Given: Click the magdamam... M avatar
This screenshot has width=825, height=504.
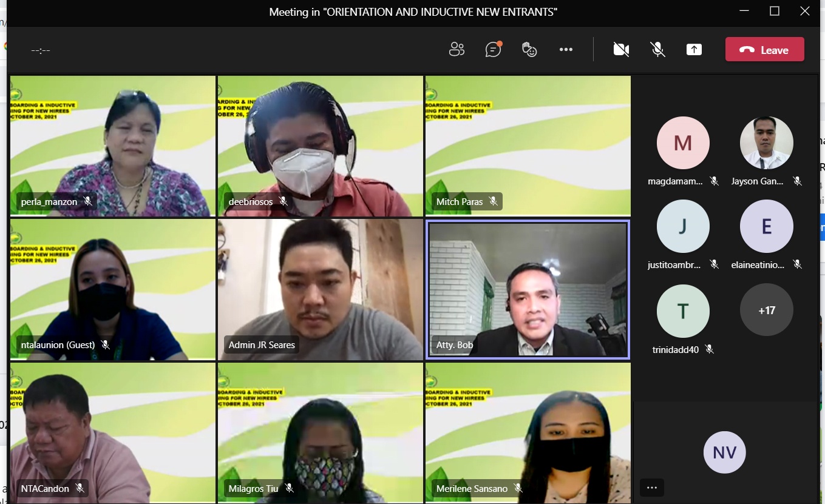Looking at the screenshot, I should (x=683, y=143).
